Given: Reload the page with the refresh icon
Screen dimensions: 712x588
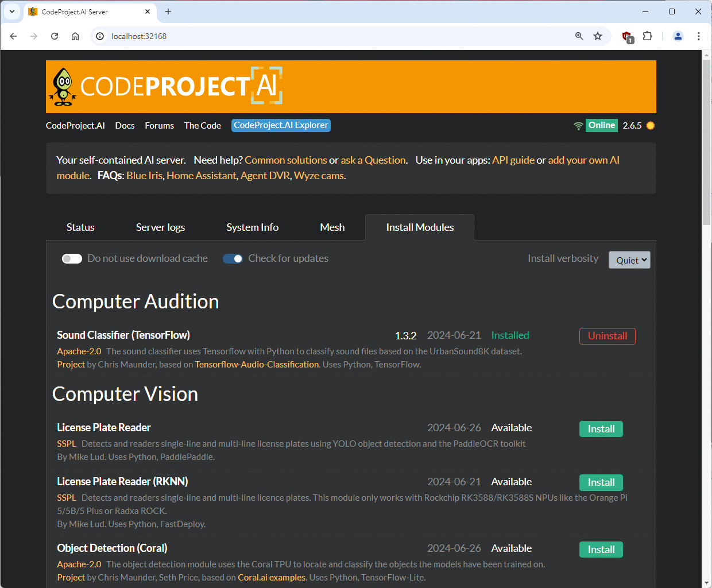Looking at the screenshot, I should [x=55, y=36].
